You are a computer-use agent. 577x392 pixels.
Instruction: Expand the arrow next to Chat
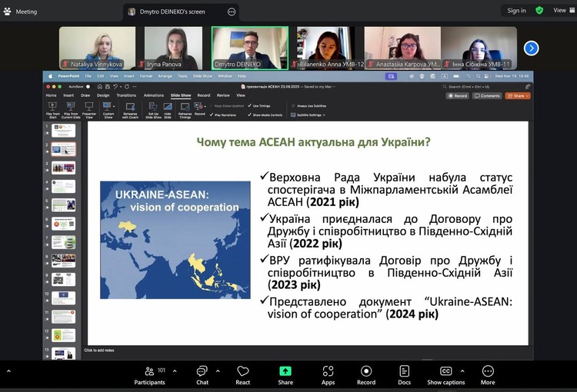(x=219, y=370)
